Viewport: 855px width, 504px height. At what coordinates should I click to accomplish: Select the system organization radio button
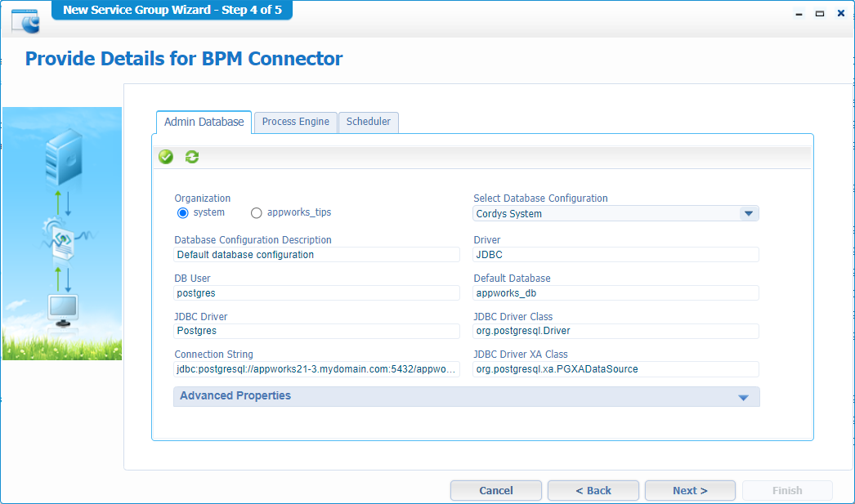click(182, 213)
